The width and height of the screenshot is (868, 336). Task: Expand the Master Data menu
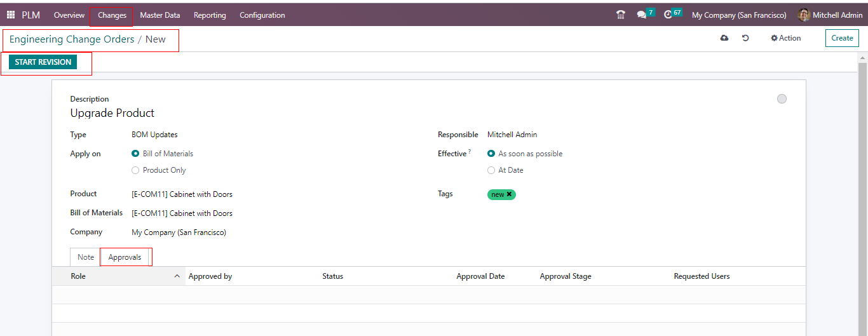pos(159,15)
